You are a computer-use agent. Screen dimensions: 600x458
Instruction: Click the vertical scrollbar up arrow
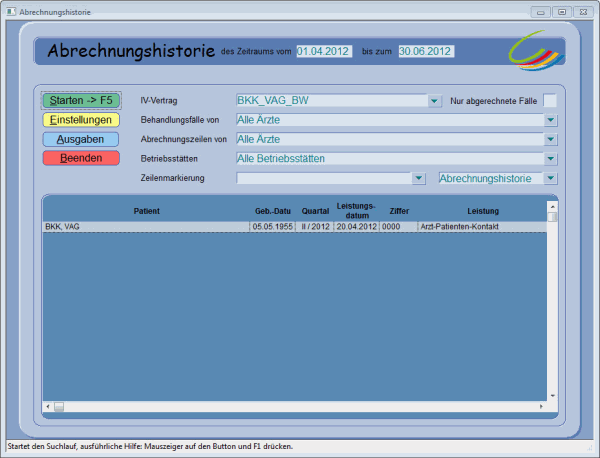(x=552, y=206)
